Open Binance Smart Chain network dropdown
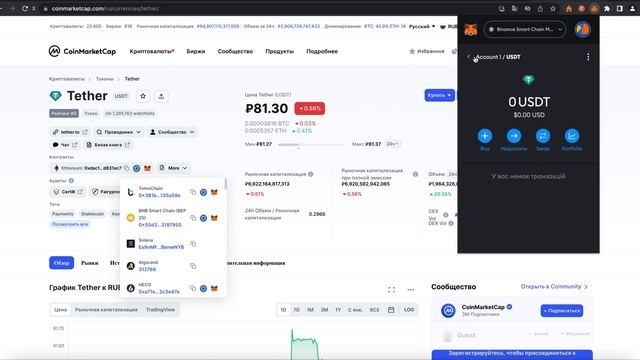The width and height of the screenshot is (640, 360). click(525, 29)
